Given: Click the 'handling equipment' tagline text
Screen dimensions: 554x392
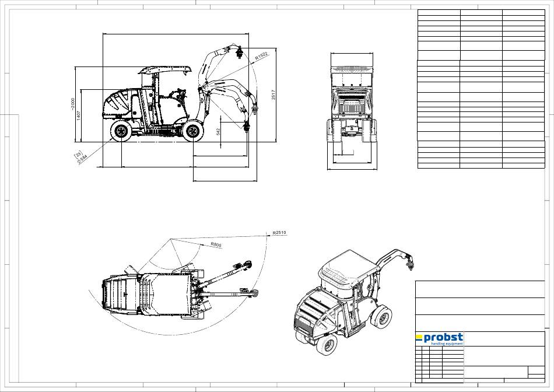Looking at the screenshot, I should (447, 344).
